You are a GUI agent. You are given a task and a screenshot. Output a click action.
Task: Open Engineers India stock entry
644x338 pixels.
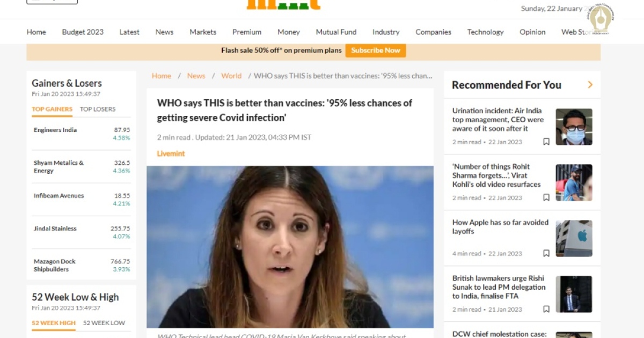pyautogui.click(x=55, y=130)
